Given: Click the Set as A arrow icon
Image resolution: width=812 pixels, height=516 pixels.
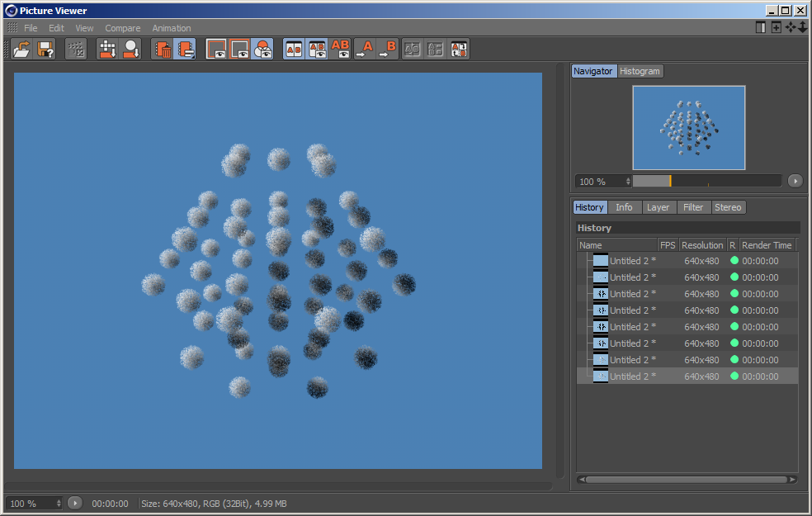Looking at the screenshot, I should click(x=365, y=50).
